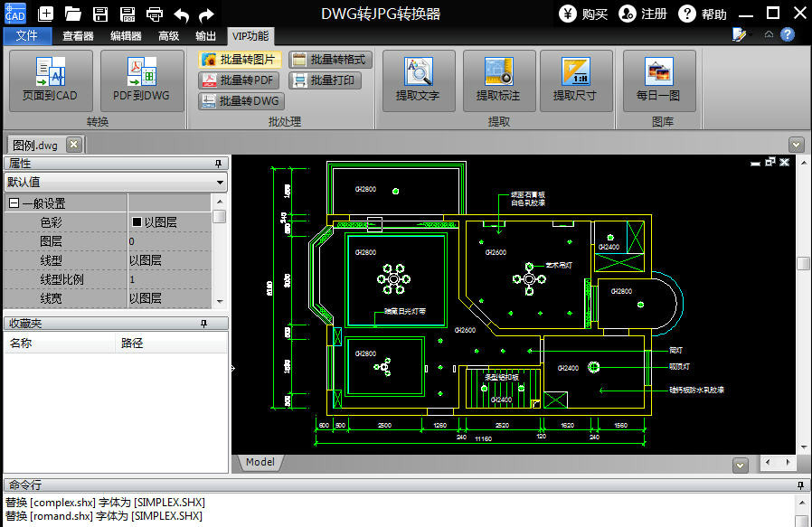
Task: Save the drawing with the floppy disk icon
Action: tap(100, 14)
